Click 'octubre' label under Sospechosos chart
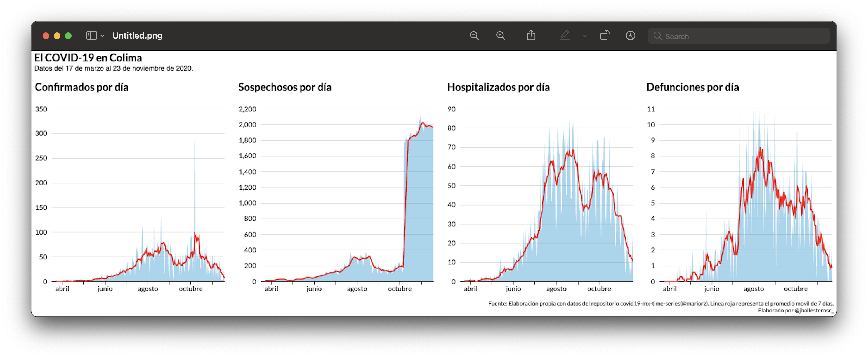The image size is (868, 358). tap(400, 289)
